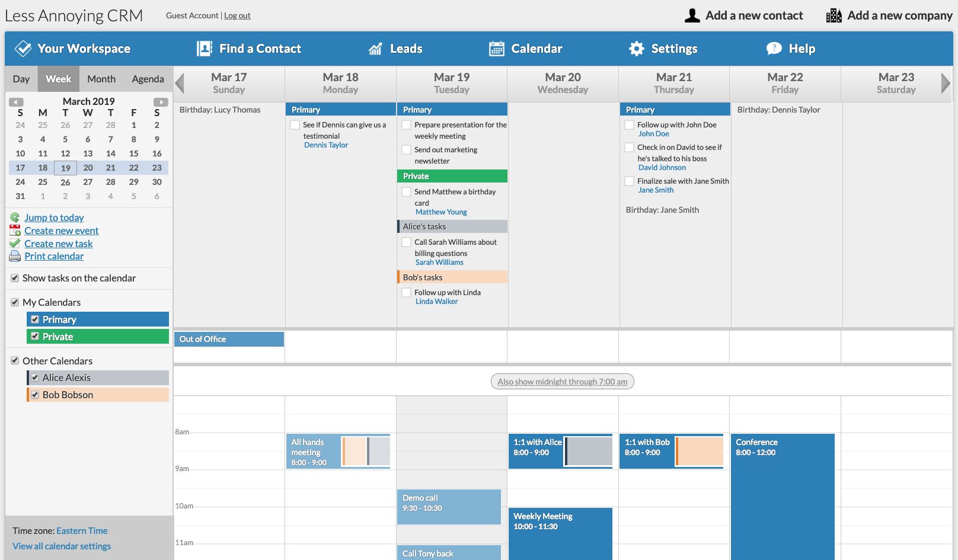The width and height of the screenshot is (958, 560).
Task: Click the Leads chart icon
Action: point(375,49)
